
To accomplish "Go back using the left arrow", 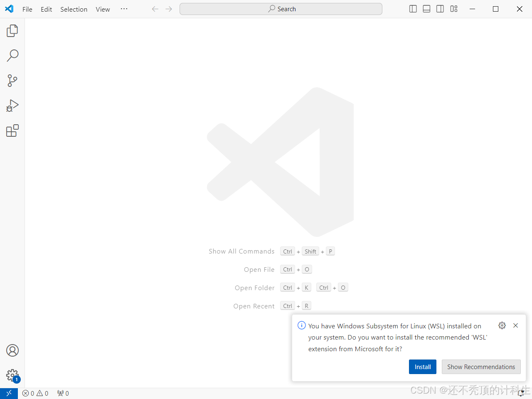I will coord(155,9).
